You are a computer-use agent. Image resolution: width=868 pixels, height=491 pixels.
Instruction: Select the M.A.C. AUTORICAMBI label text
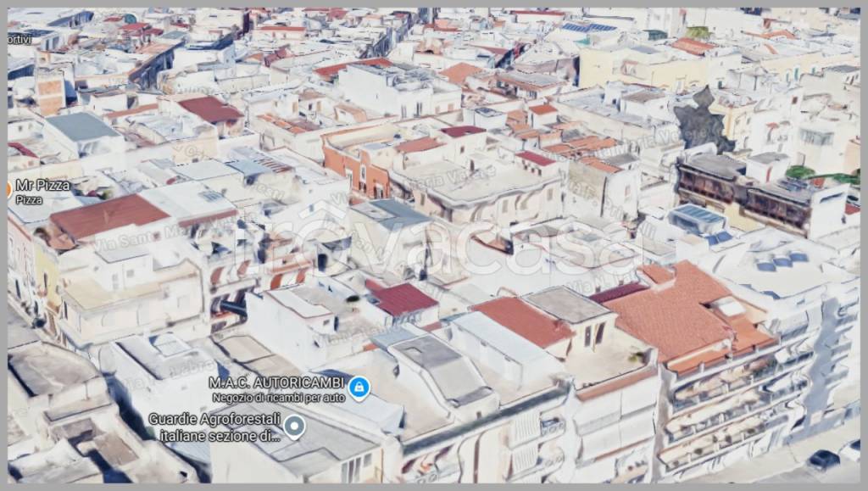click(277, 382)
